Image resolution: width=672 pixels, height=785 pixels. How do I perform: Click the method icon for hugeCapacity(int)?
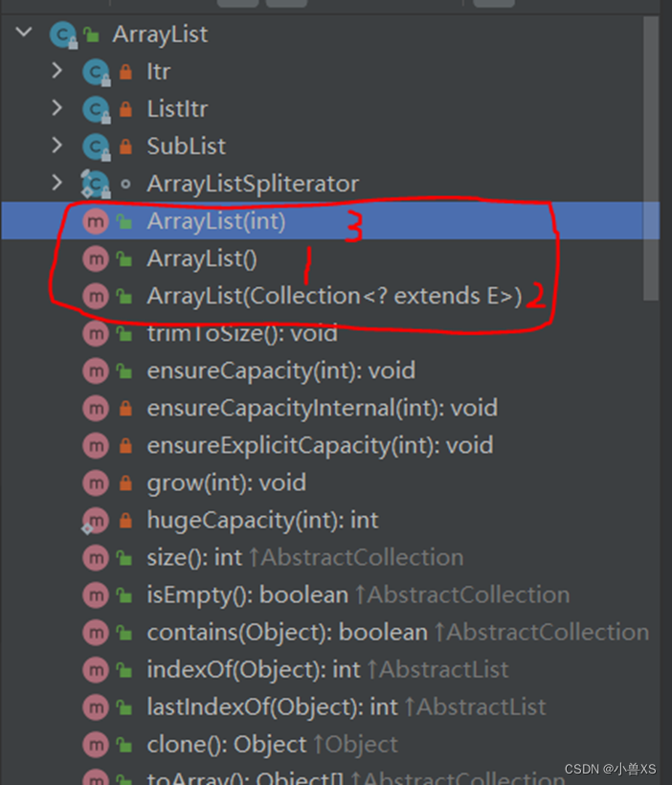tap(95, 520)
